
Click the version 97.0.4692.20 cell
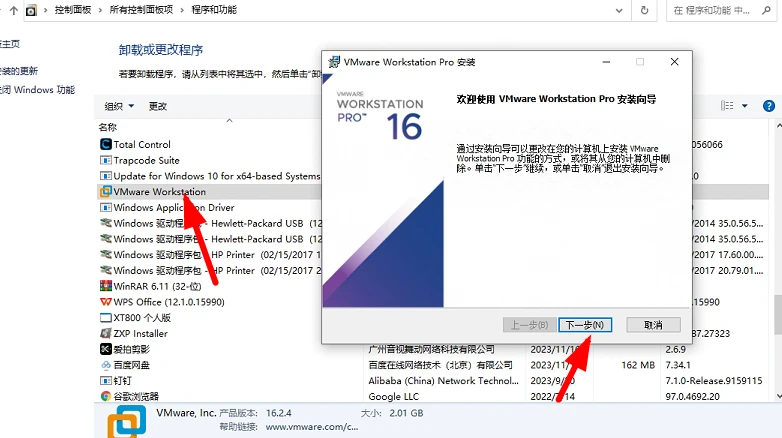tap(692, 397)
